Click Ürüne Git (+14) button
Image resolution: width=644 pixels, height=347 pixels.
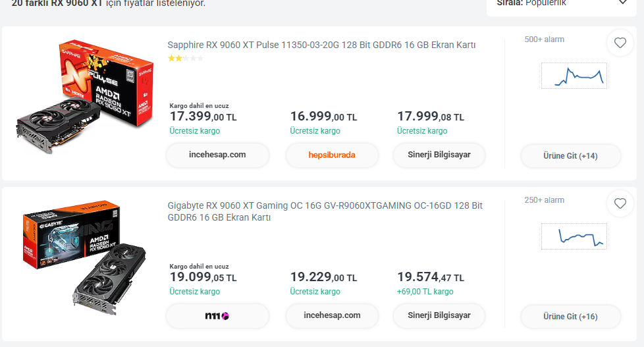click(570, 156)
